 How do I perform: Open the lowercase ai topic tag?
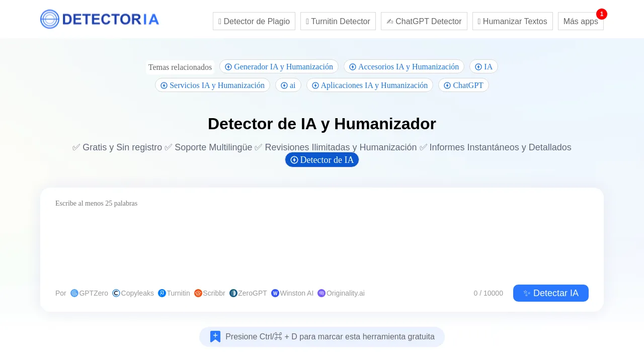[288, 85]
